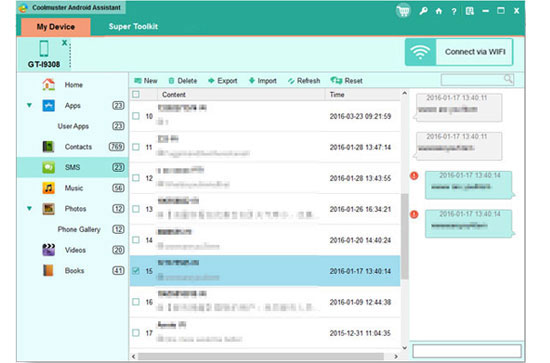Screen dimensions: 550x363
Task: Close the GT-I9308 device tab
Action: [x=64, y=43]
